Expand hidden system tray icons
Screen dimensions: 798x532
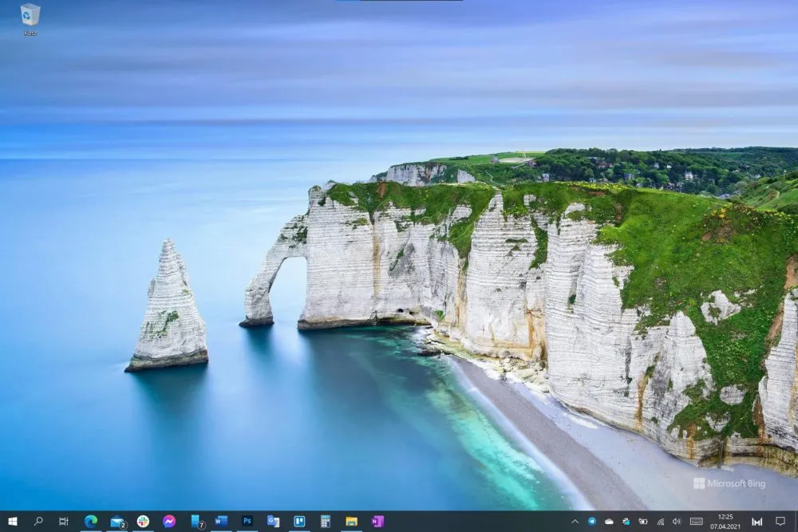pyautogui.click(x=575, y=522)
